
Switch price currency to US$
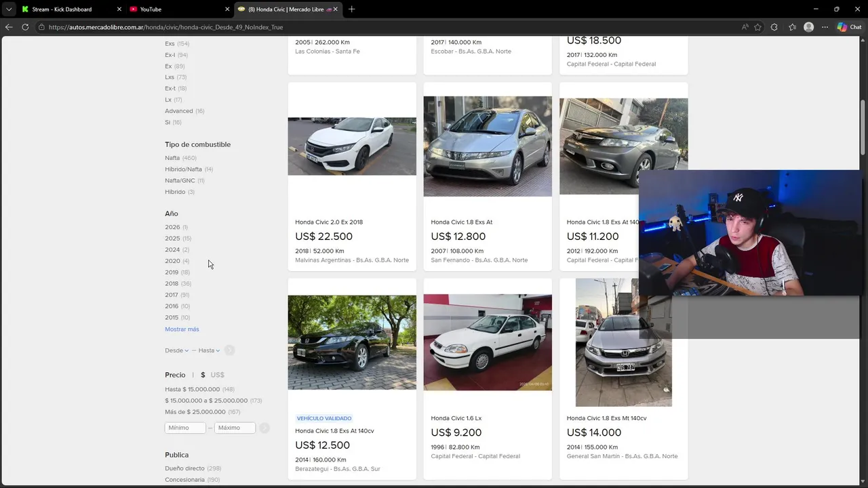[217, 375]
